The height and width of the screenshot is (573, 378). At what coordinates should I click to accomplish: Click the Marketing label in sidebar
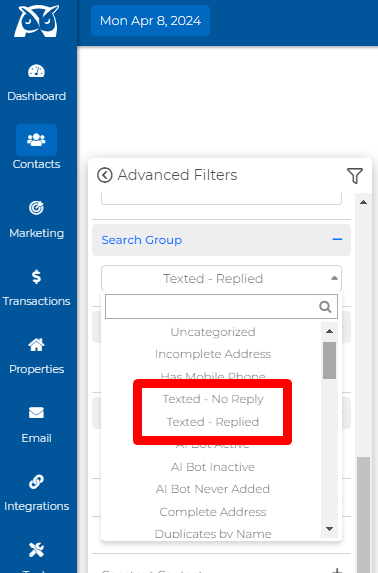36,233
